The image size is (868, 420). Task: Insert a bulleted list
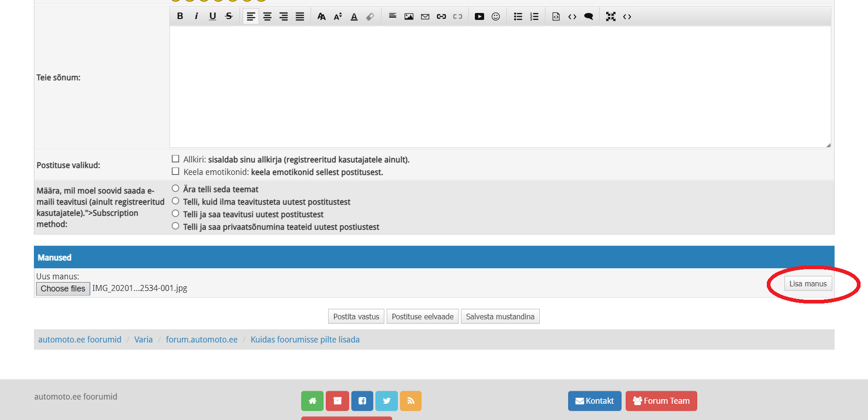click(518, 17)
